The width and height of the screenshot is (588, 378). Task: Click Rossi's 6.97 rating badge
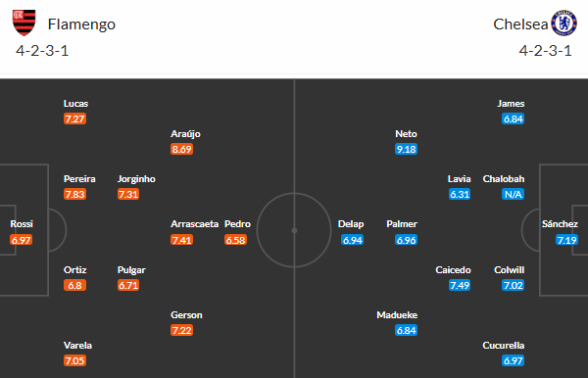click(21, 240)
